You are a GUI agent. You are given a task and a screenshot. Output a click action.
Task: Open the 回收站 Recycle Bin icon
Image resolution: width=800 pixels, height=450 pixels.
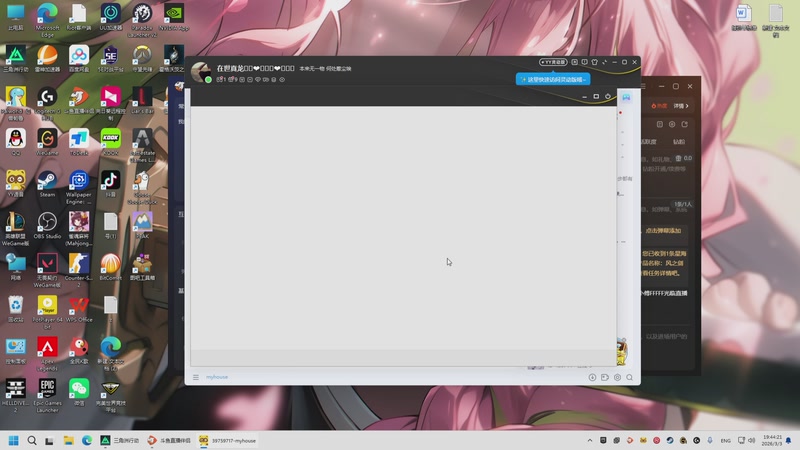(15, 307)
